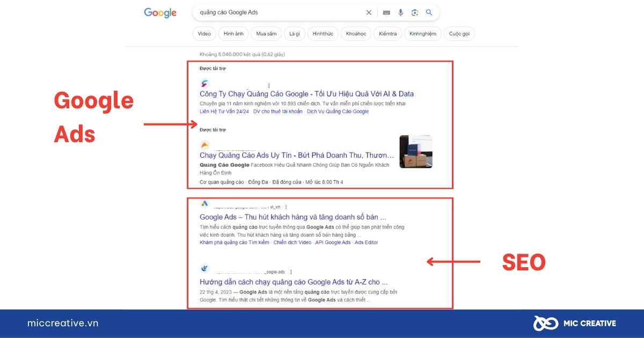Open 'Chiến dịch Video' sitelink
The height and width of the screenshot is (338, 644).
(x=292, y=243)
